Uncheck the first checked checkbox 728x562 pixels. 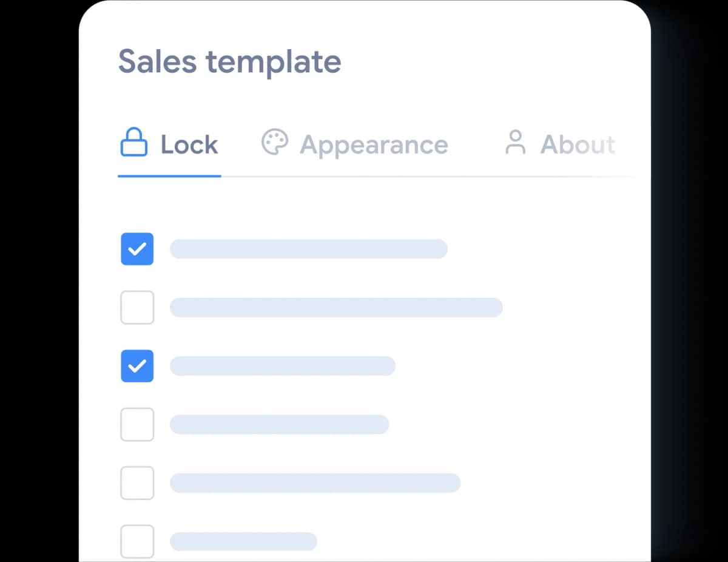(137, 249)
